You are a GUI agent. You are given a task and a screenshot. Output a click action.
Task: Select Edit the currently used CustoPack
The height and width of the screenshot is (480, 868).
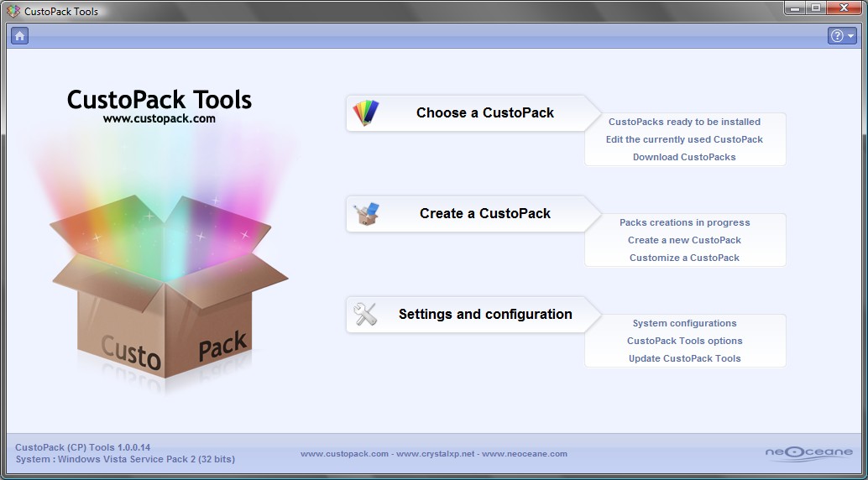[x=684, y=139]
